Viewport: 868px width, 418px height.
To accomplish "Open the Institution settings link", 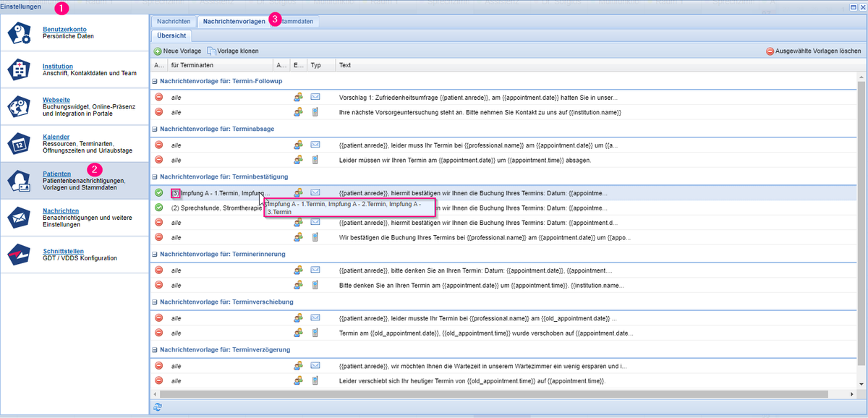I will click(58, 67).
